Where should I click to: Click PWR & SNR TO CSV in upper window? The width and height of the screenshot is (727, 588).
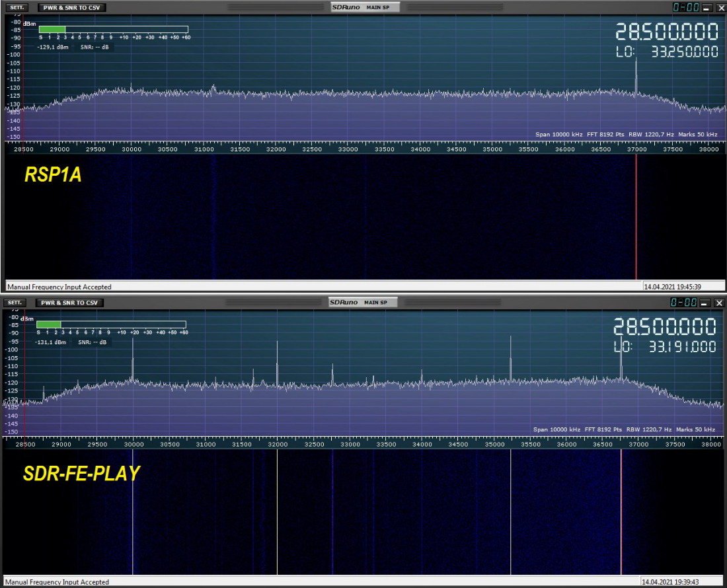point(72,7)
